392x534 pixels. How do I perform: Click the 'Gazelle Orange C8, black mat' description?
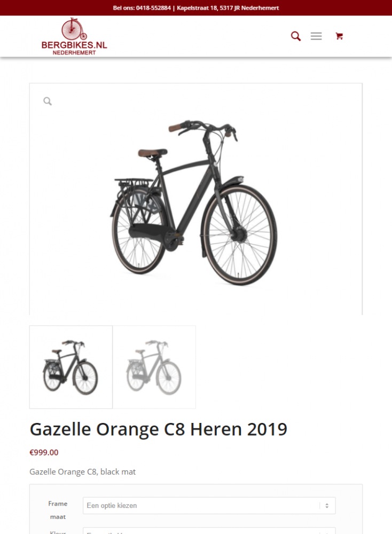click(82, 472)
